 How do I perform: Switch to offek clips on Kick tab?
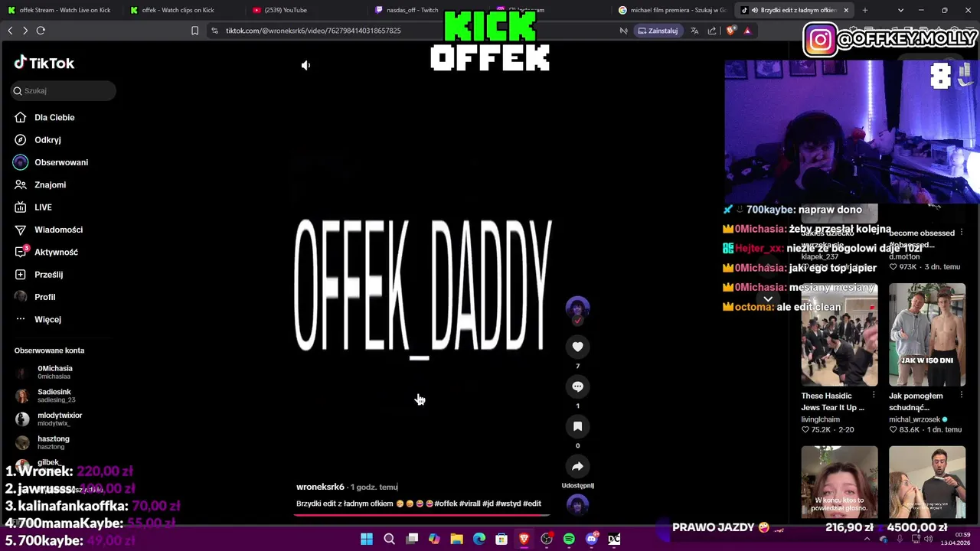(178, 10)
